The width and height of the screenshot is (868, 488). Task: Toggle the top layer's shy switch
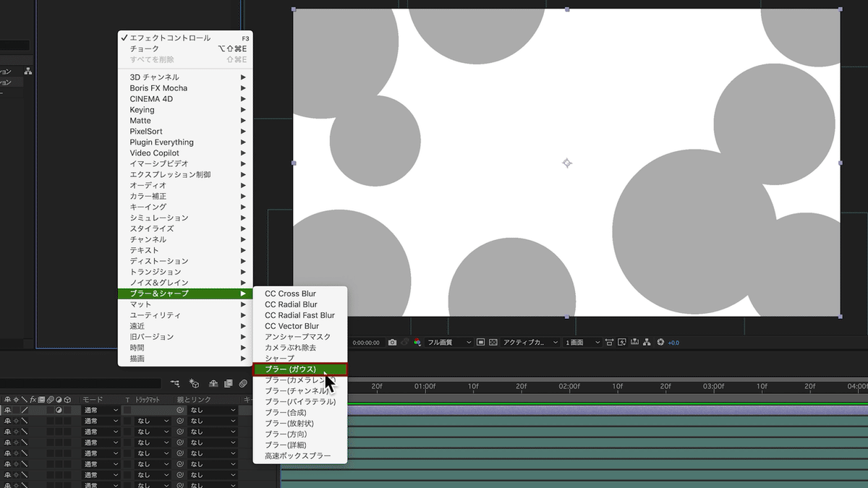coord(8,410)
